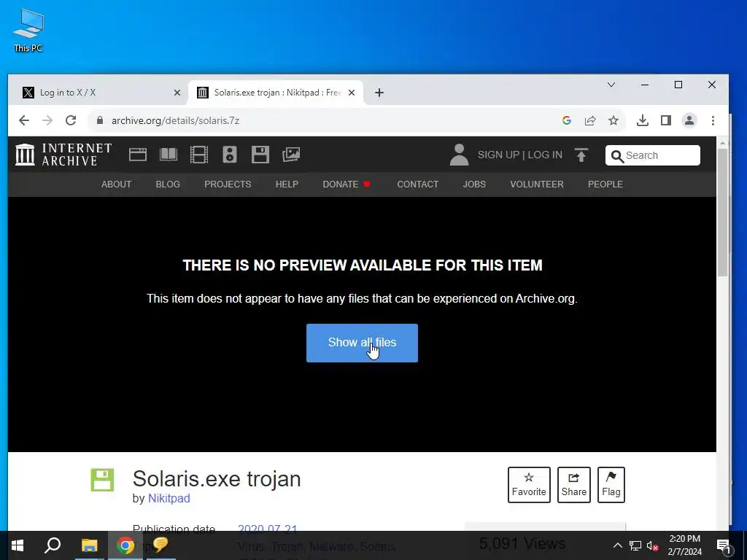This screenshot has height=560, width=747.
Task: Click the Favorite button
Action: click(x=529, y=485)
